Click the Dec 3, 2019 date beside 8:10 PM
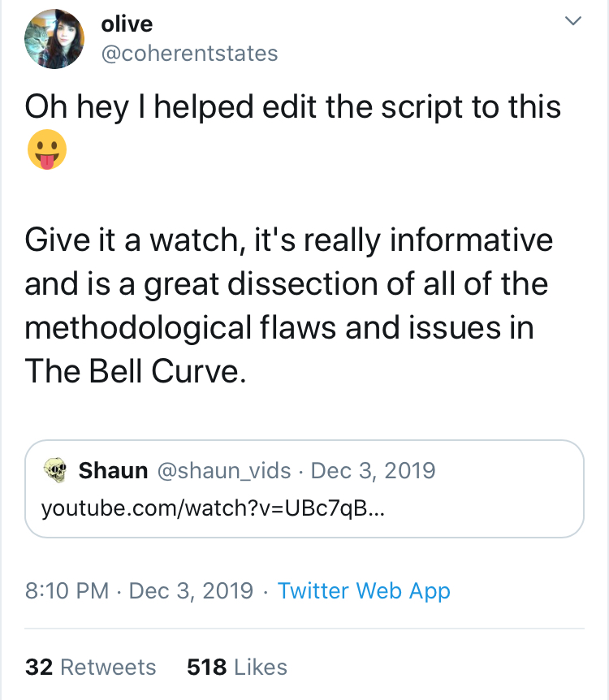Image resolution: width=609 pixels, height=700 pixels. click(x=191, y=590)
